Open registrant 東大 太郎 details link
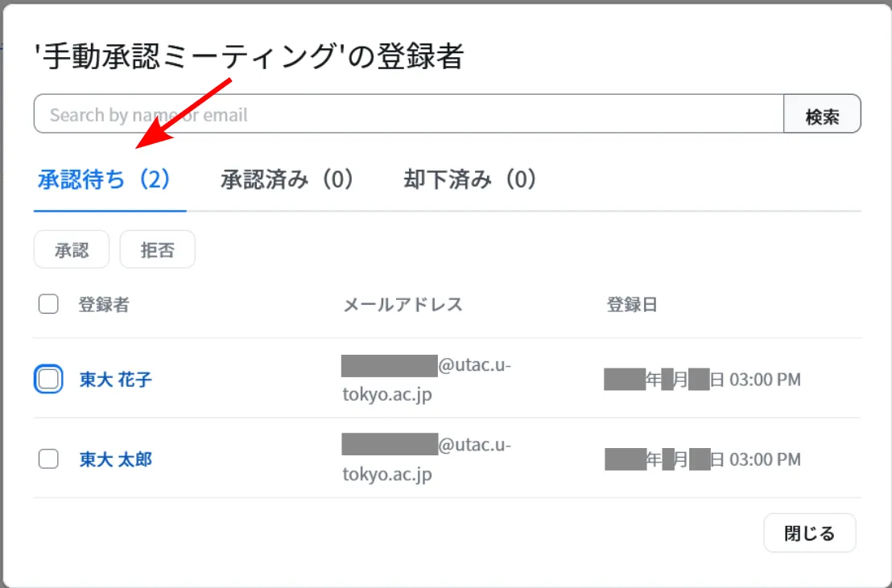The width and height of the screenshot is (892, 588). point(115,459)
